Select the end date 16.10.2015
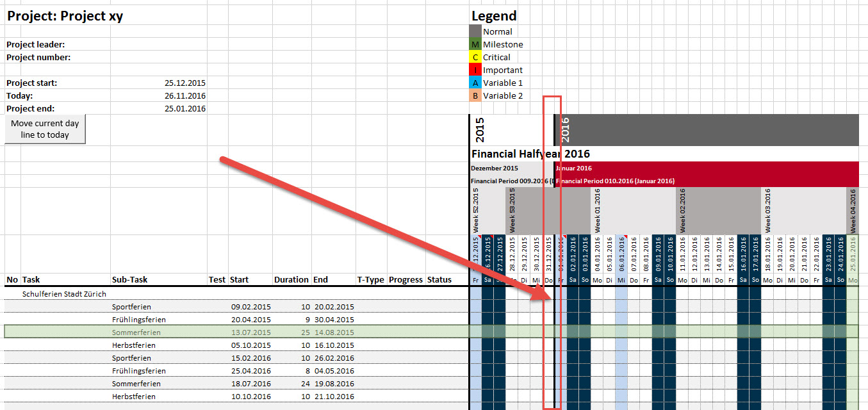This screenshot has height=410, width=868. 334,345
